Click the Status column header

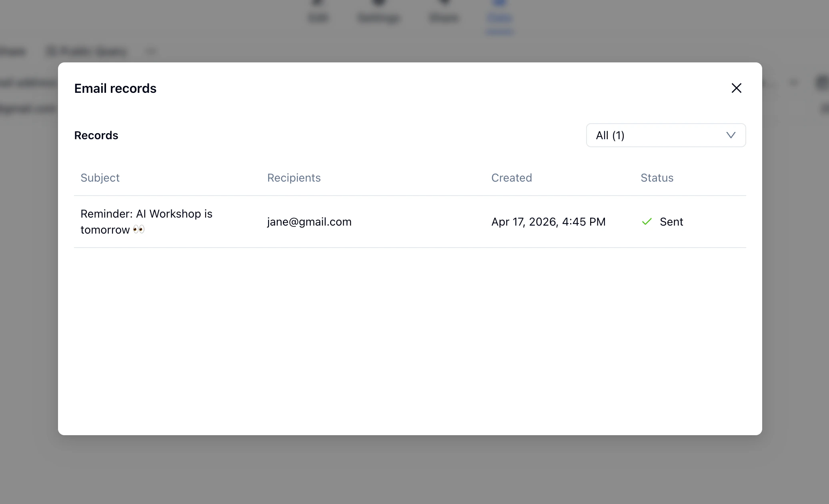657,178
